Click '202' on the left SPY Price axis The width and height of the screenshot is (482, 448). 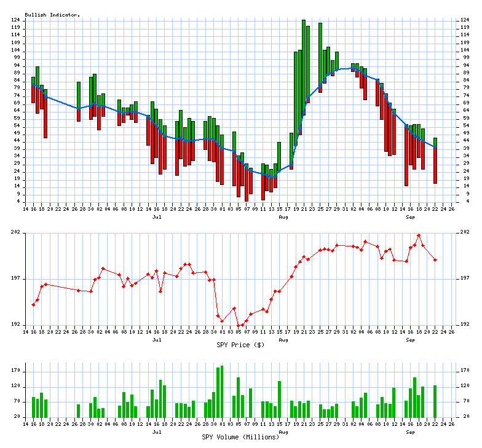coord(16,232)
